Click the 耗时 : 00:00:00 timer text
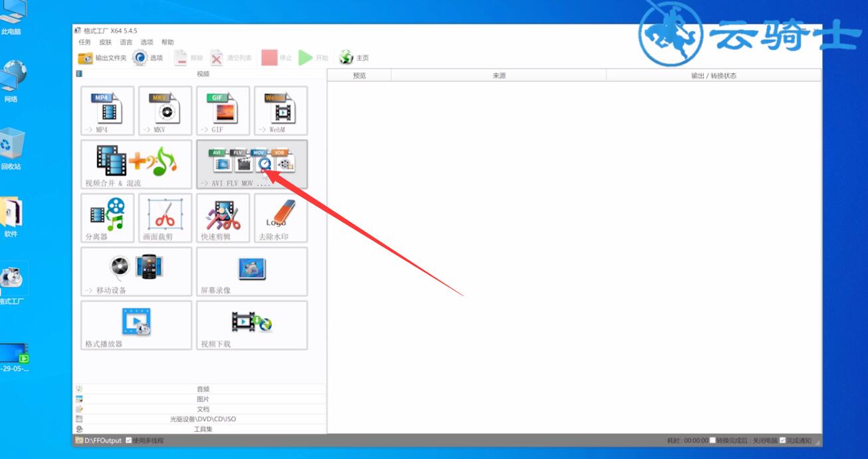This screenshot has height=459, width=868. click(x=687, y=440)
